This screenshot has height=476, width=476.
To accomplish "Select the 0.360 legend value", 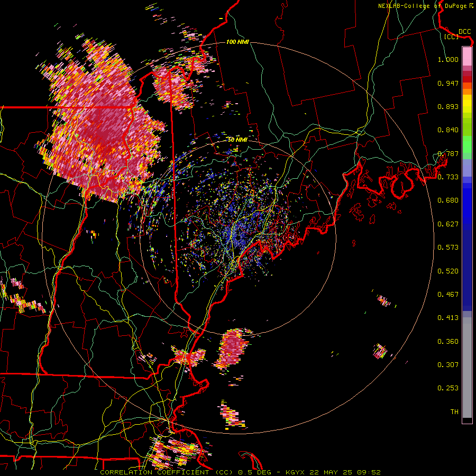I will (448, 342).
